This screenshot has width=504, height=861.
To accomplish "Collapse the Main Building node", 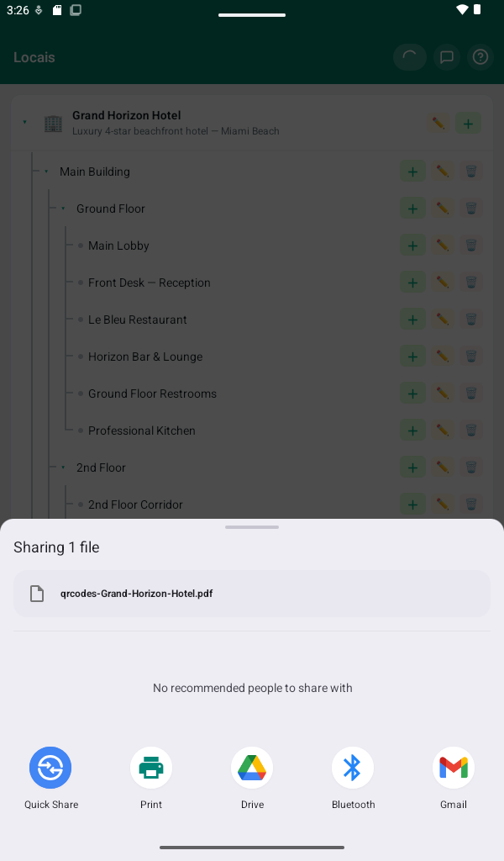I will pyautogui.click(x=46, y=172).
